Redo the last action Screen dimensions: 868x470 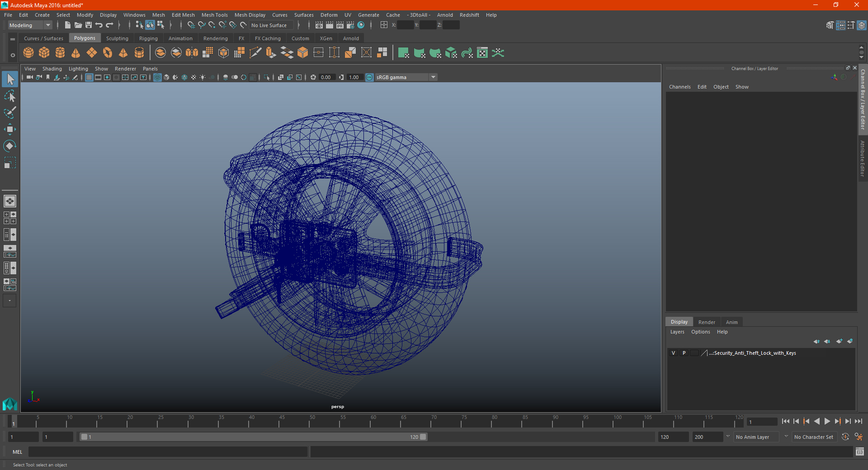(x=109, y=25)
